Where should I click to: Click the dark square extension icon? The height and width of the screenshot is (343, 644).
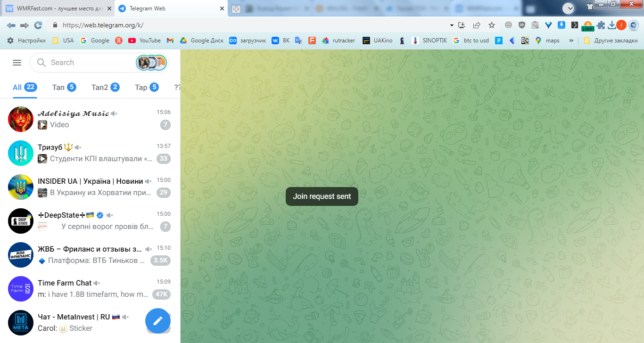pos(574,25)
